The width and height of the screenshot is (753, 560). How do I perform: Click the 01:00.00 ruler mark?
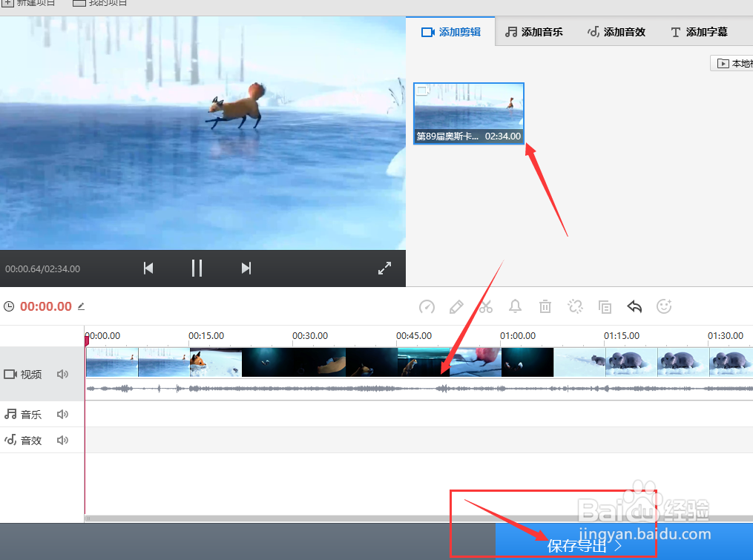pyautogui.click(x=518, y=336)
